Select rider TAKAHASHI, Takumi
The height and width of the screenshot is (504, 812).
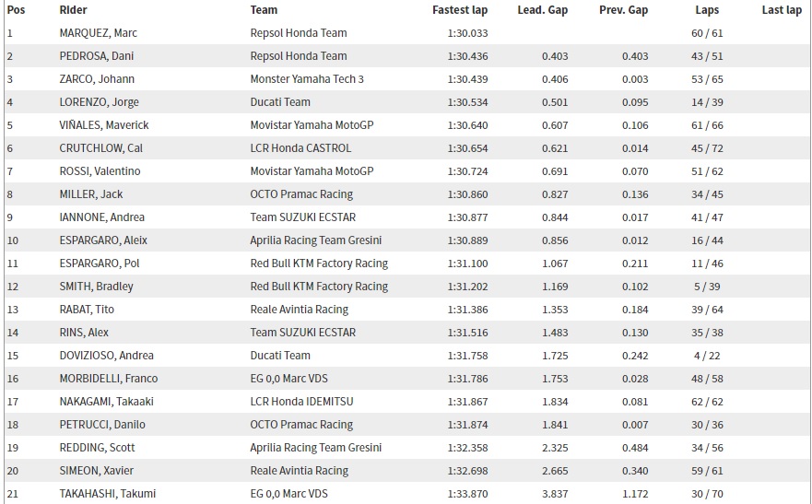click(106, 494)
